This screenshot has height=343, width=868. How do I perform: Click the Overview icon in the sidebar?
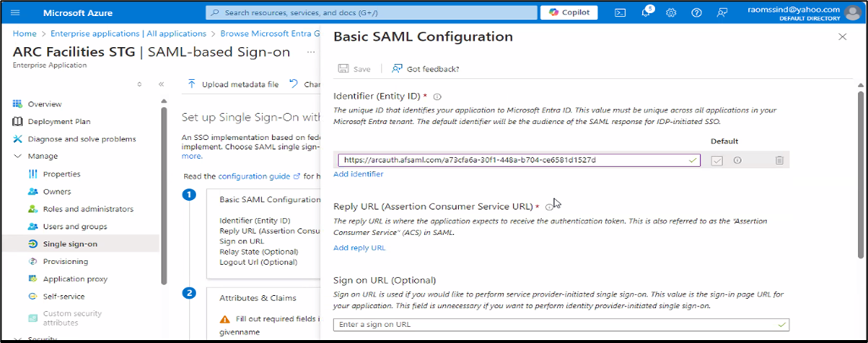17,103
